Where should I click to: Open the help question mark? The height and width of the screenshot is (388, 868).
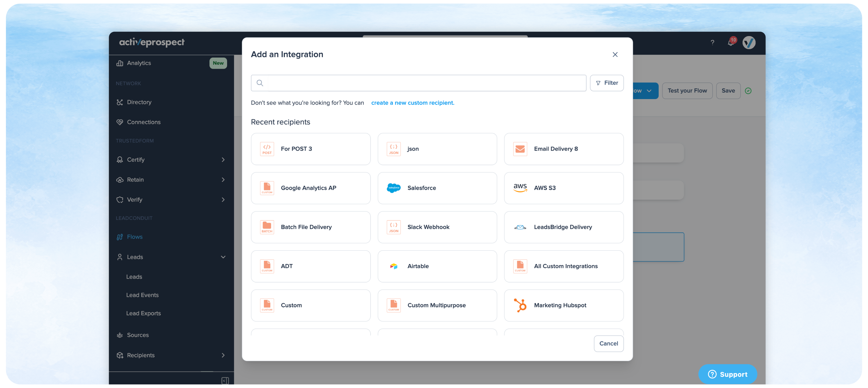tap(712, 42)
